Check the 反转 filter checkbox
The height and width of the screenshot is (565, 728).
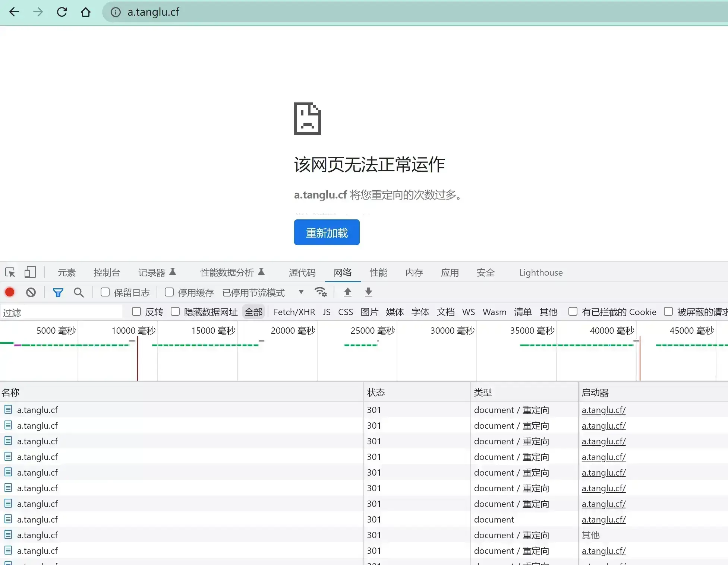136,311
